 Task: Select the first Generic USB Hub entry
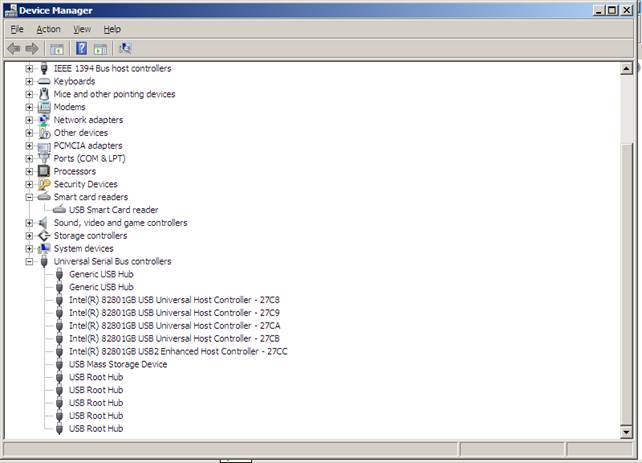click(101, 274)
